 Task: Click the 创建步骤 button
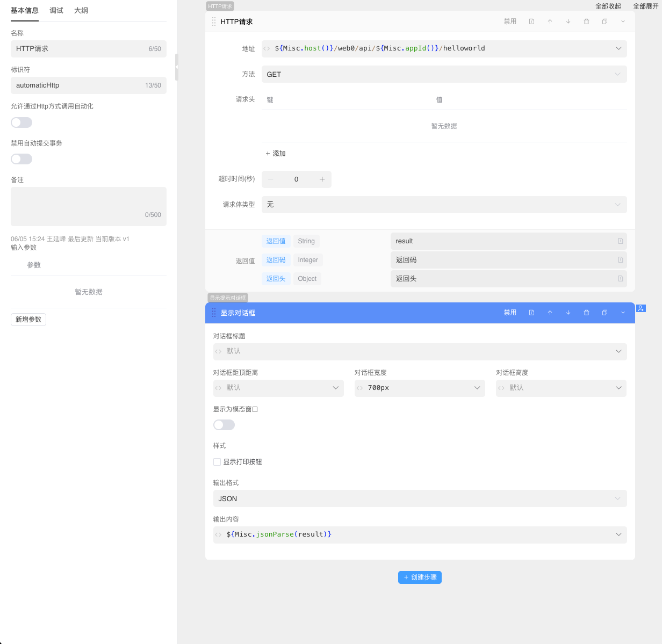coord(420,577)
